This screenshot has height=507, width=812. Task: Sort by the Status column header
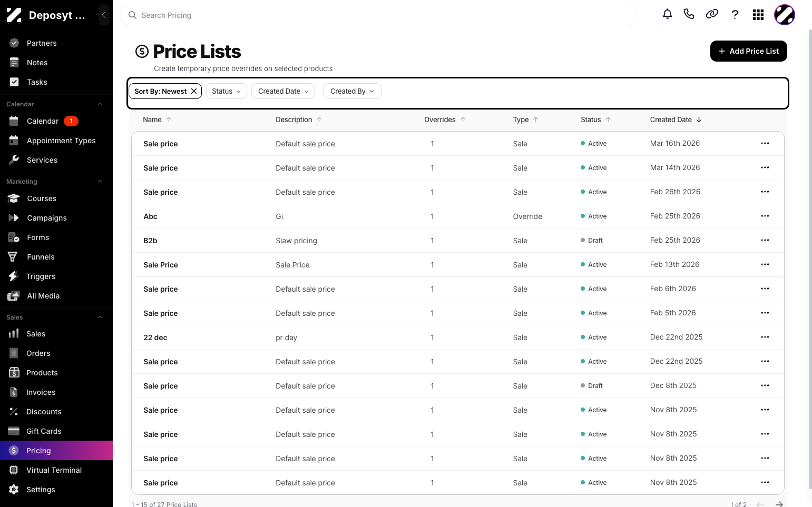click(x=595, y=120)
